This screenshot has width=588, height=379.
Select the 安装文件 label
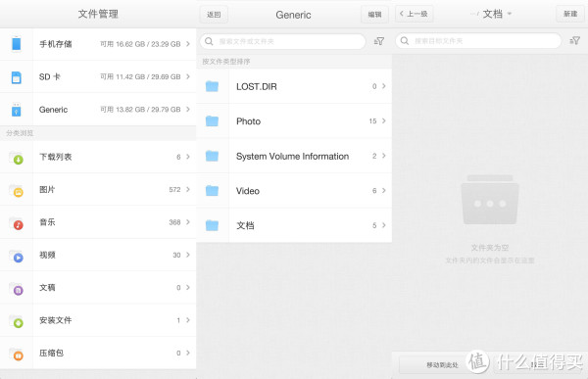pyautogui.click(x=56, y=320)
